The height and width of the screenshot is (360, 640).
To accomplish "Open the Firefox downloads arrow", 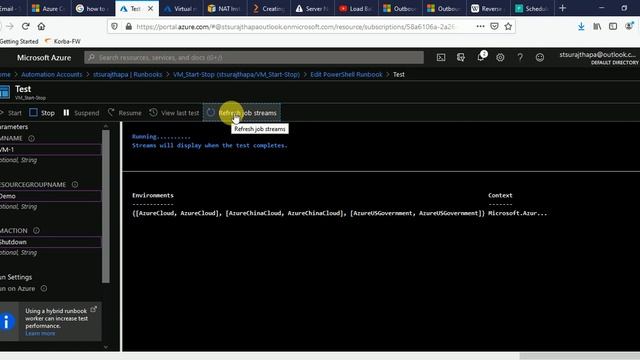I will pos(581,27).
